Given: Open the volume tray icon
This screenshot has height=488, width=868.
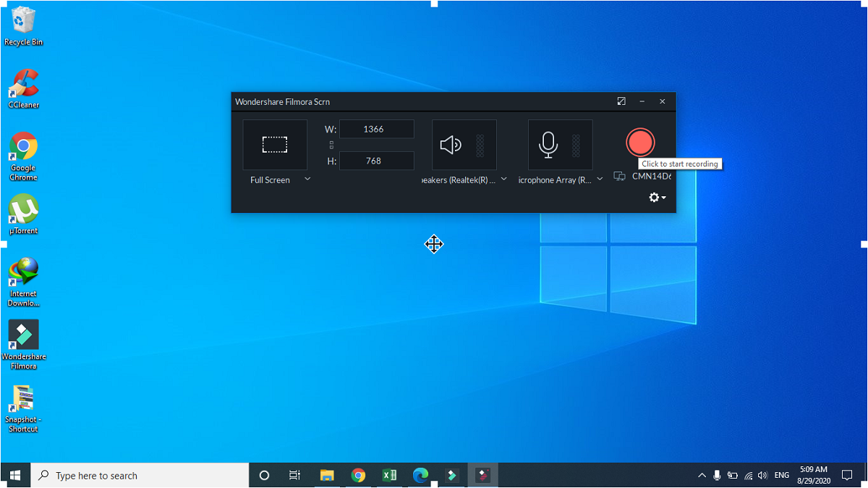Looking at the screenshot, I should point(763,476).
